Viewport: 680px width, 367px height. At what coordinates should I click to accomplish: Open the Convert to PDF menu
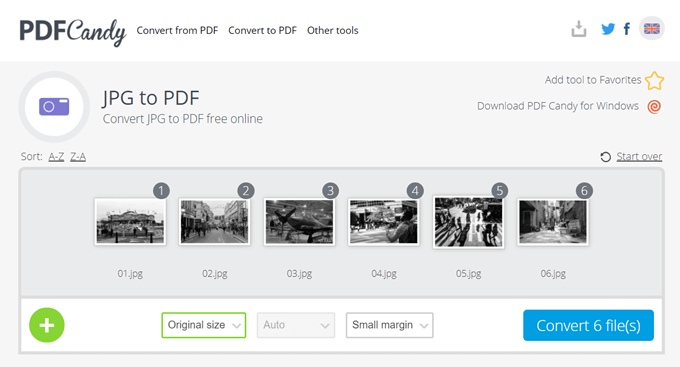point(262,30)
